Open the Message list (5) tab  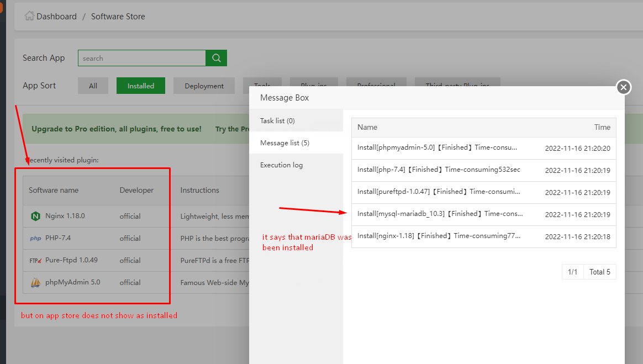click(x=296, y=143)
